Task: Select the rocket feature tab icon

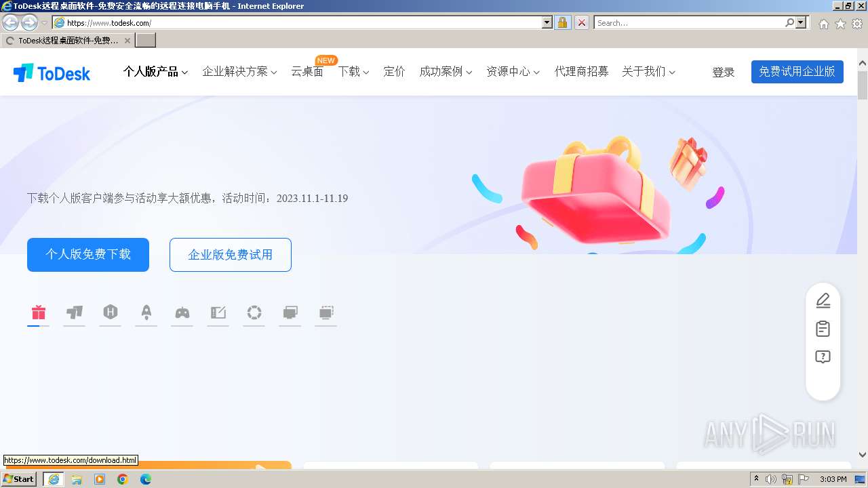Action: (146, 312)
